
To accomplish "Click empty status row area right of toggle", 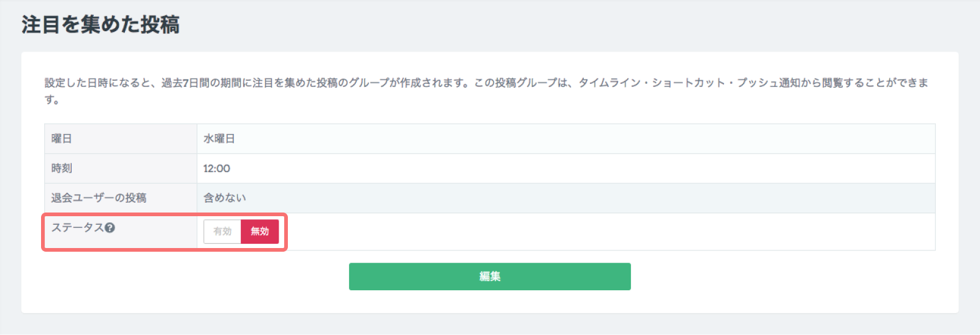I will coord(606,231).
